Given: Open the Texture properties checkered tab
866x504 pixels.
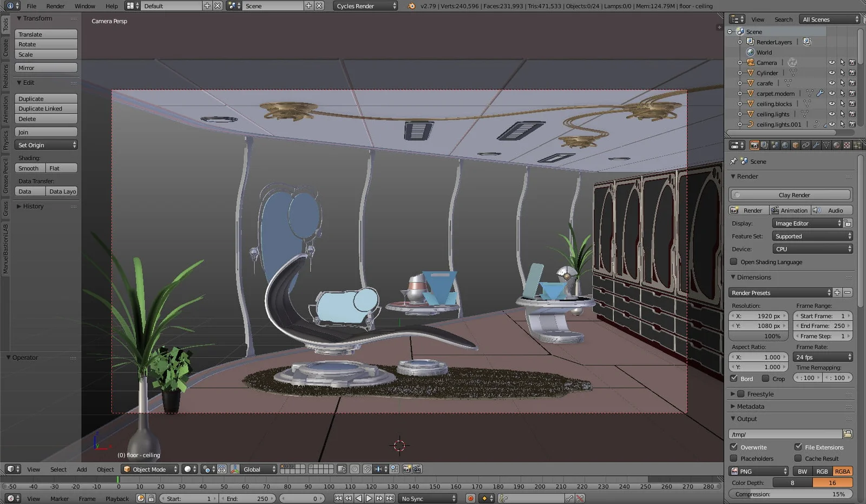Looking at the screenshot, I should tap(847, 145).
